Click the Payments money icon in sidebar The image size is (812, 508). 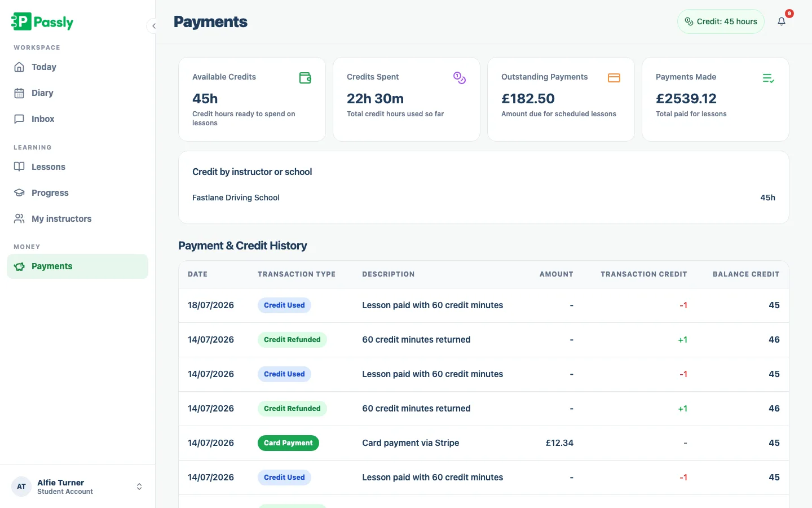click(x=19, y=266)
